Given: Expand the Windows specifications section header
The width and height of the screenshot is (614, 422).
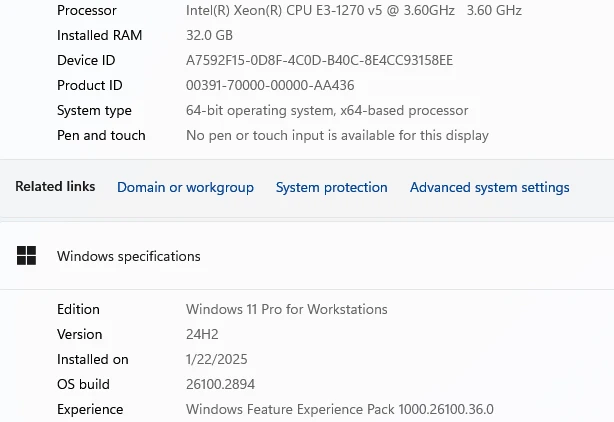Looking at the screenshot, I should [307, 256].
